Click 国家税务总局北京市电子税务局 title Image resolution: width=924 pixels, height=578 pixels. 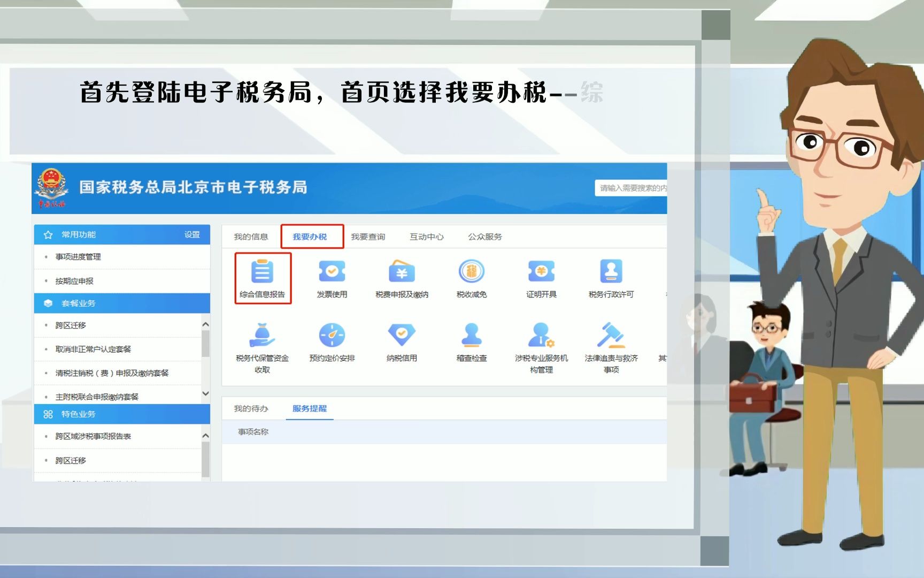(193, 187)
